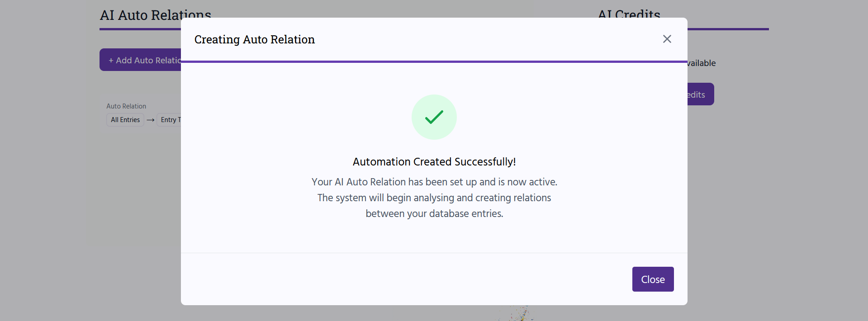Screen dimensions: 868x321
Task: Click the between your database entries text
Action: 434,213
